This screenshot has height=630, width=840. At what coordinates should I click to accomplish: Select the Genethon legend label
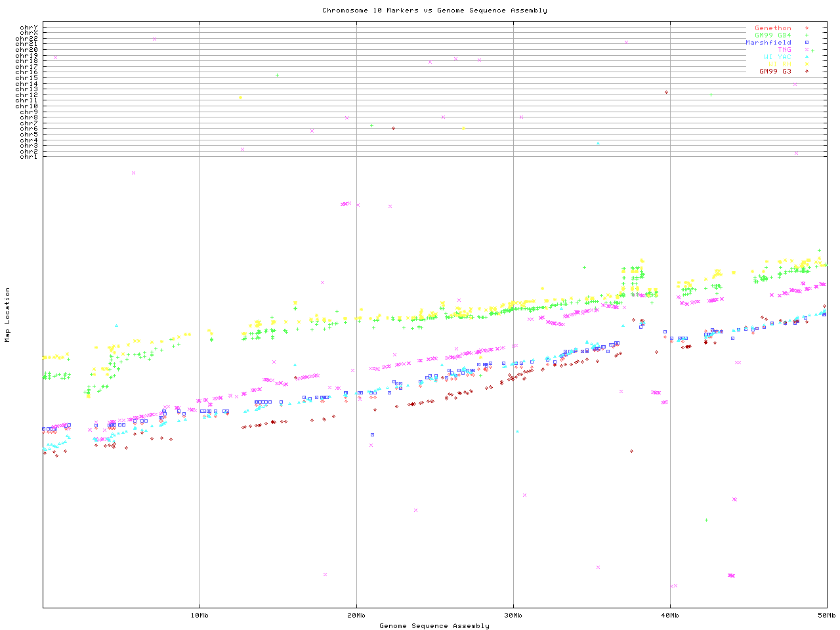(x=772, y=28)
